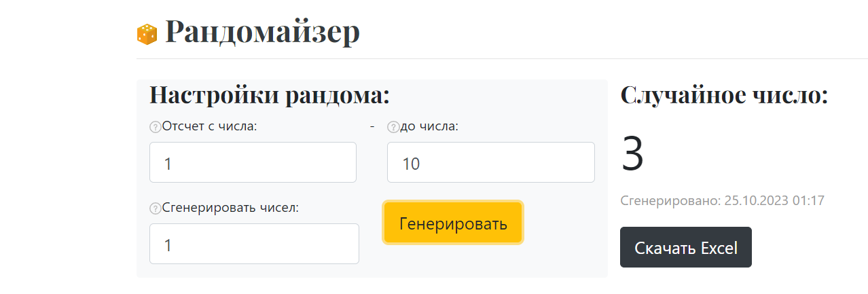This screenshot has width=868, height=294.
Task: Click the "Отсчет с числа:" label text
Action: pyautogui.click(x=209, y=126)
